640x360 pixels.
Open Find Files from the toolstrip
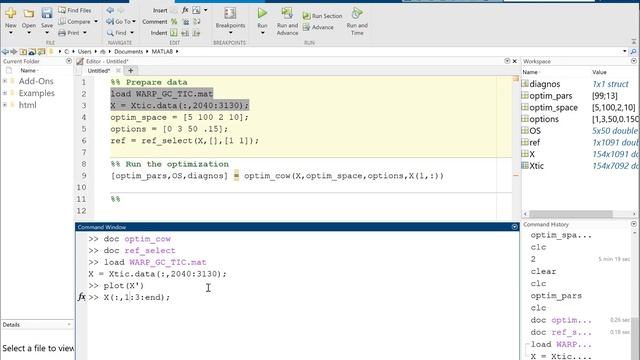tap(75, 10)
